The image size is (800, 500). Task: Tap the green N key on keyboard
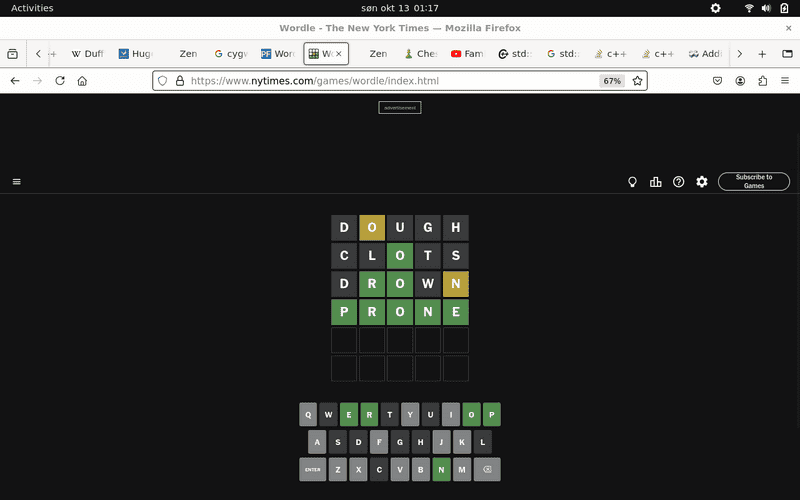[x=441, y=469]
